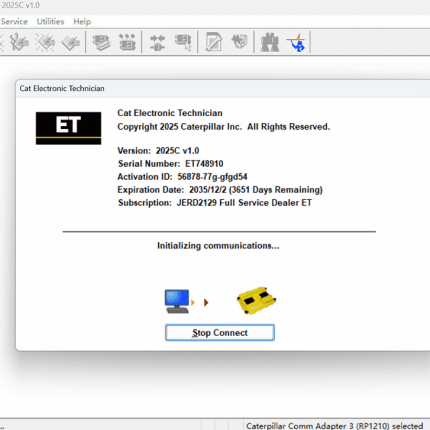This screenshot has height=430, width=430.
Task: Open the notepad with pen toolbar icon
Action: [x=213, y=42]
